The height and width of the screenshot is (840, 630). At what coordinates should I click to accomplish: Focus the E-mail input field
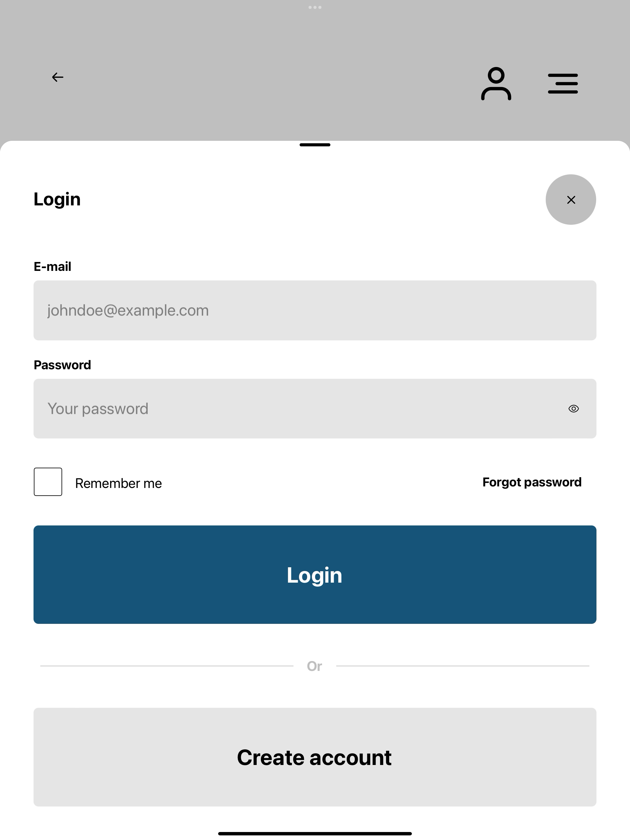pyautogui.click(x=315, y=310)
